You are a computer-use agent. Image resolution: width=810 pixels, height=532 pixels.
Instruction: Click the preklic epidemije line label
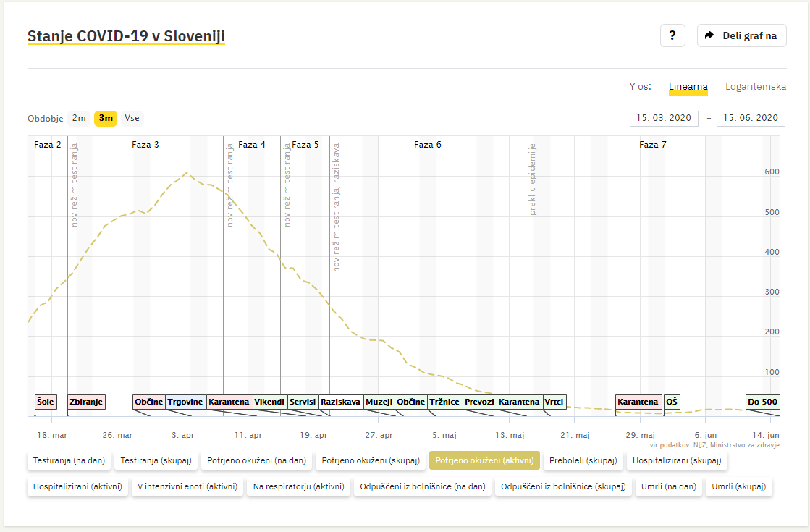click(x=533, y=180)
